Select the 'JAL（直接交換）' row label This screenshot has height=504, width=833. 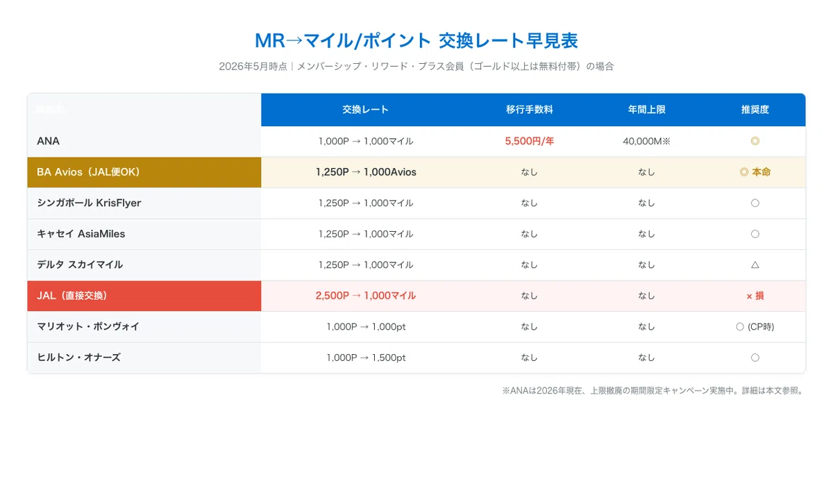72,296
